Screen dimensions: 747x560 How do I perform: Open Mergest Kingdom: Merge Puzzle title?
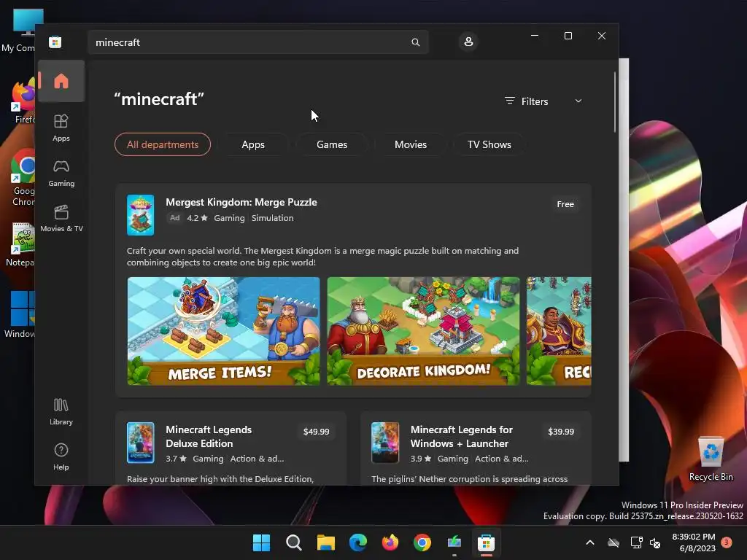tap(241, 202)
